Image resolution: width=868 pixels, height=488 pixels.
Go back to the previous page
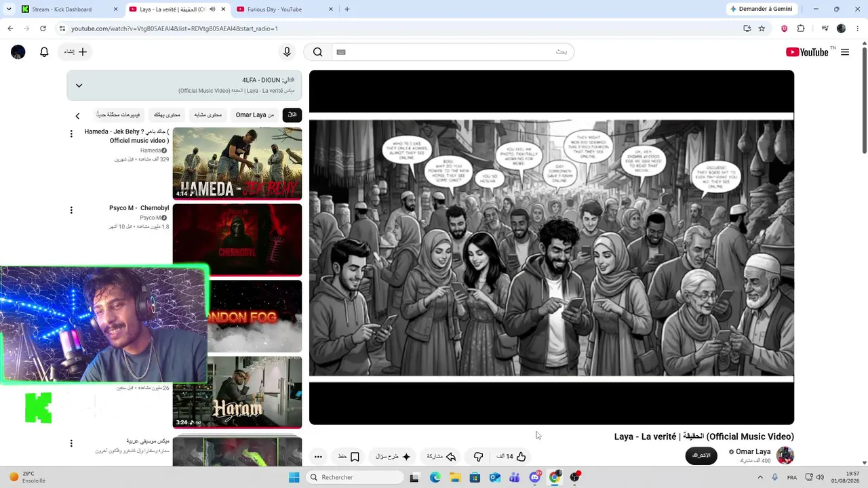(x=10, y=28)
